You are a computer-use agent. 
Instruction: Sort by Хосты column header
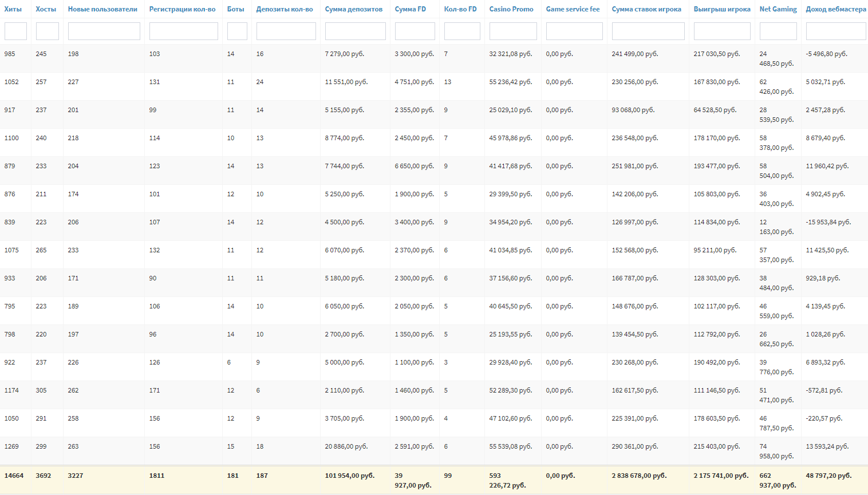click(x=46, y=9)
